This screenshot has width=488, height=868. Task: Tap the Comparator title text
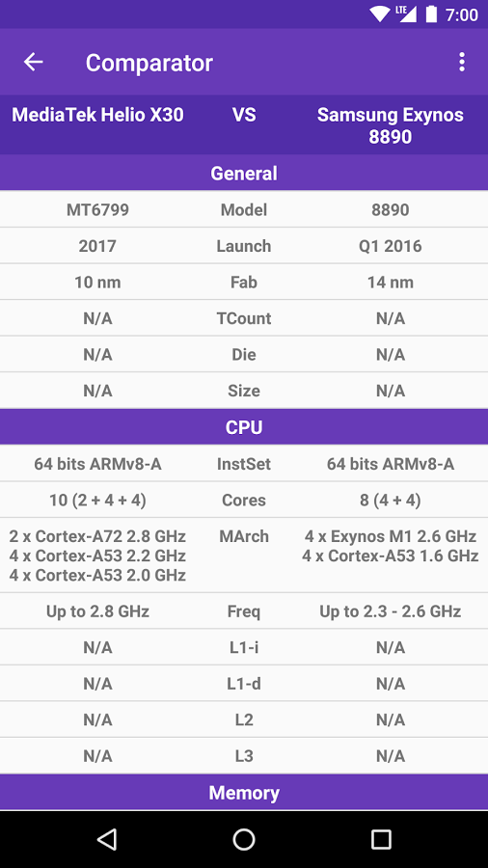[149, 63]
